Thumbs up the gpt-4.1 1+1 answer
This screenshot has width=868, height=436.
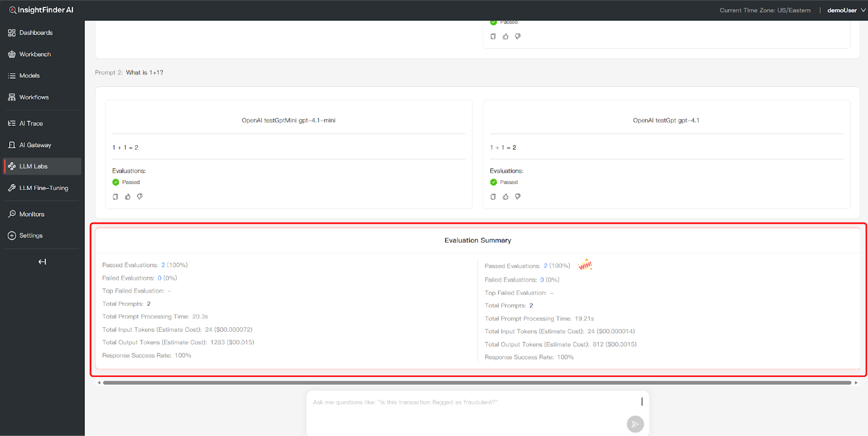(505, 197)
